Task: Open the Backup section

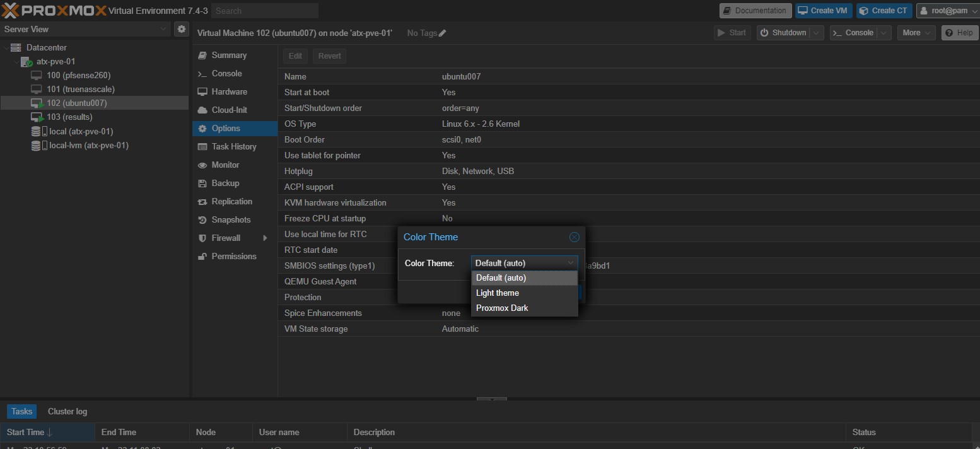Action: pyautogui.click(x=225, y=183)
